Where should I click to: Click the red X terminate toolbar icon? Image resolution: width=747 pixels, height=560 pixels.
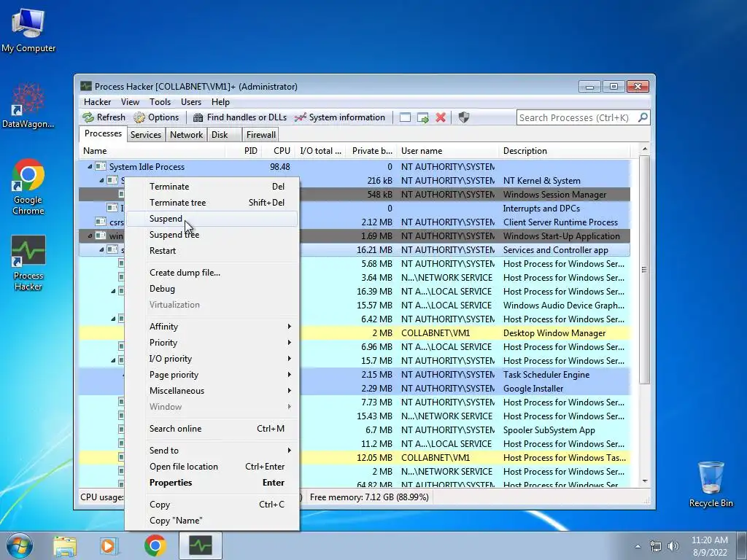pyautogui.click(x=441, y=117)
